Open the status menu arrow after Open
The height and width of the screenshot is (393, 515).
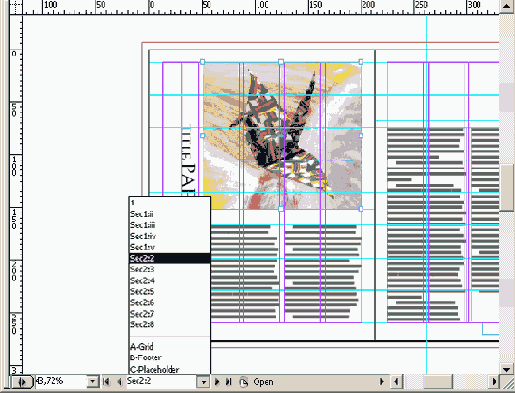(x=382, y=381)
